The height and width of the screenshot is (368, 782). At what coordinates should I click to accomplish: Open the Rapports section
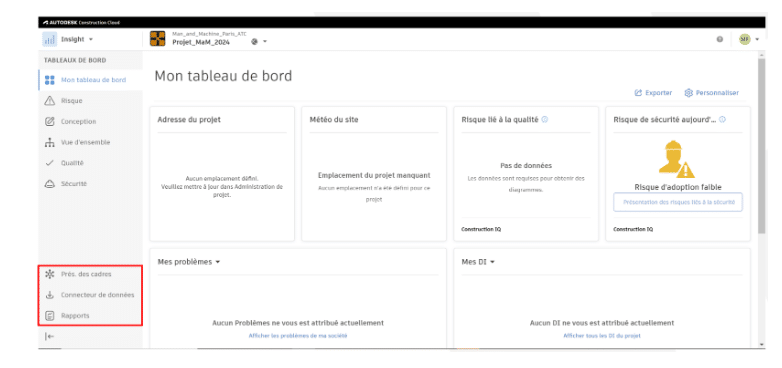[x=90, y=316]
